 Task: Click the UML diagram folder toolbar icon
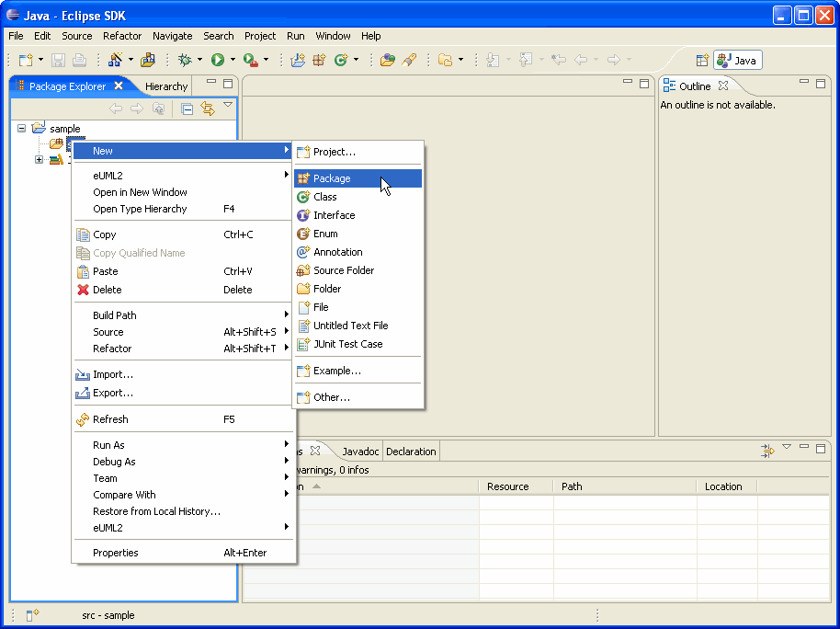coord(148,60)
